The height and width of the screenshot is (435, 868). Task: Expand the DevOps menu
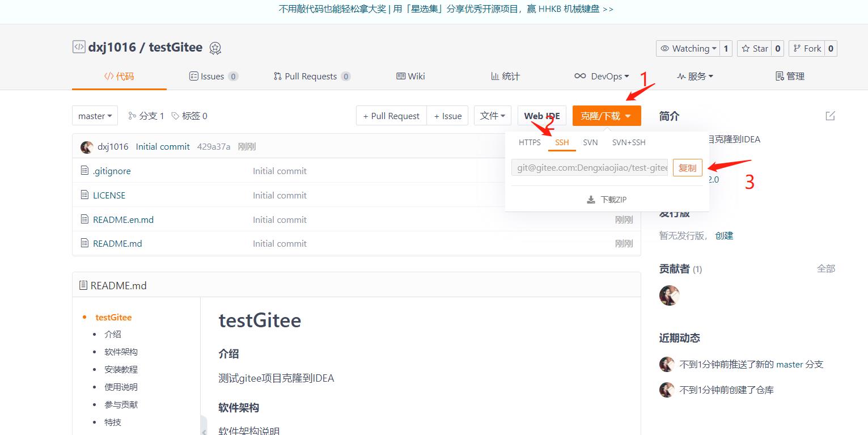point(602,76)
